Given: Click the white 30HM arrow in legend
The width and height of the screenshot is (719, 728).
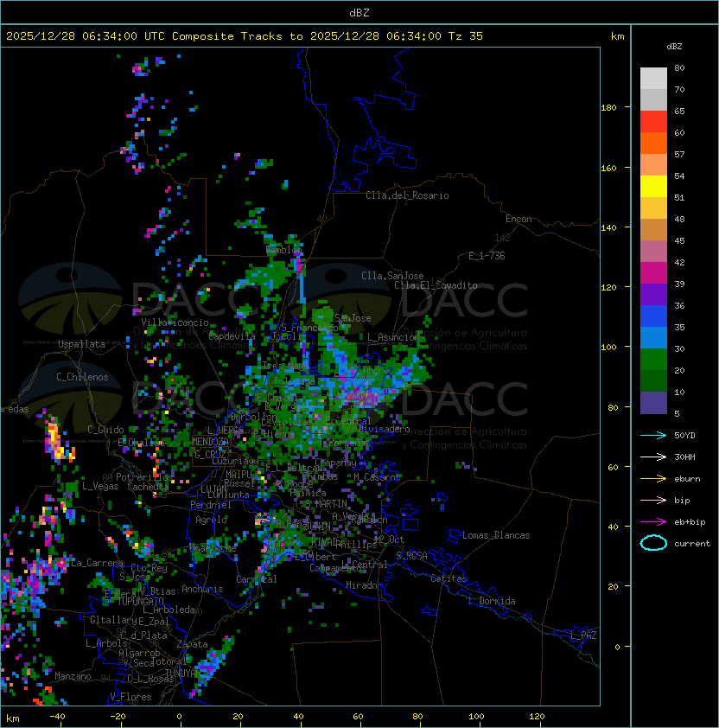Looking at the screenshot, I should point(653,457).
